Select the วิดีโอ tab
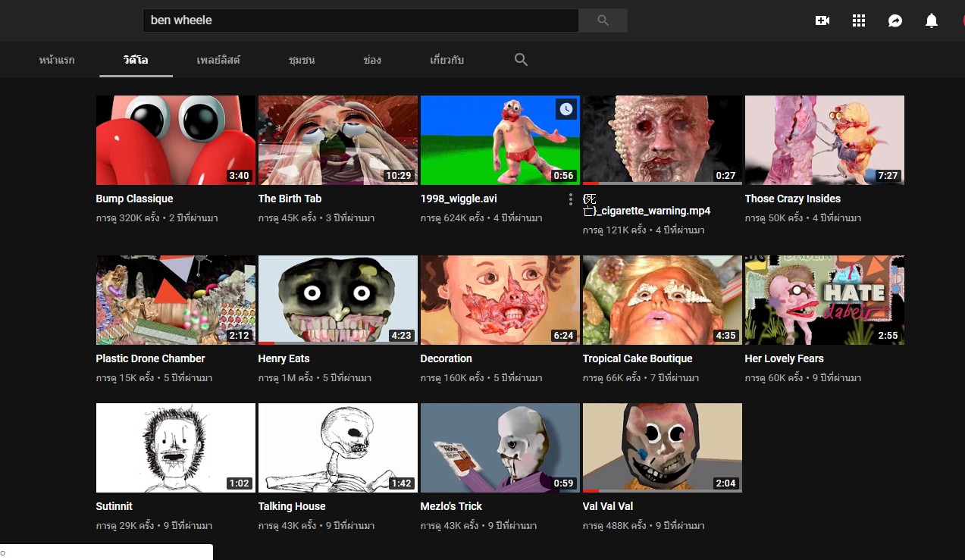965x560 pixels. [x=136, y=60]
